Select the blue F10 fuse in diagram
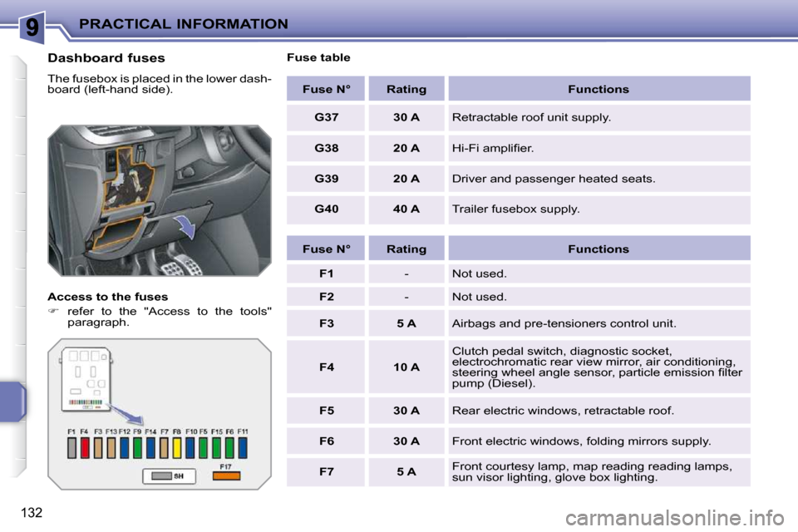The height and width of the screenshot is (532, 798). [190, 448]
